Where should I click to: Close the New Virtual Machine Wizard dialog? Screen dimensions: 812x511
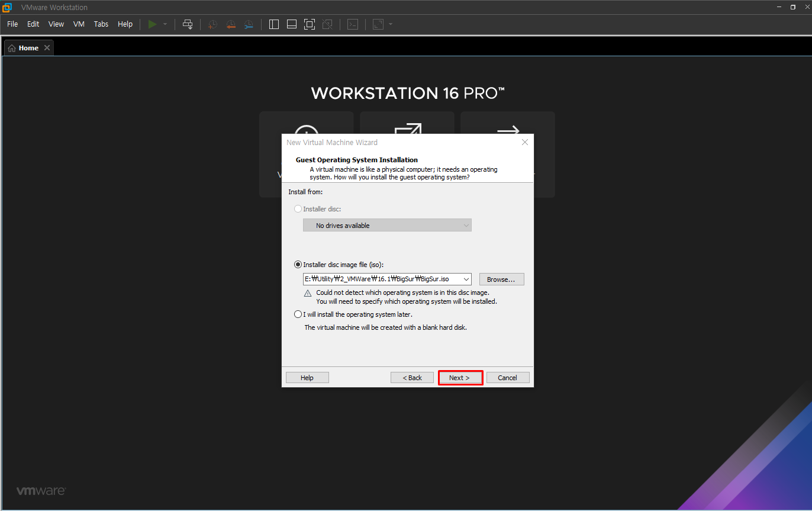tap(524, 142)
